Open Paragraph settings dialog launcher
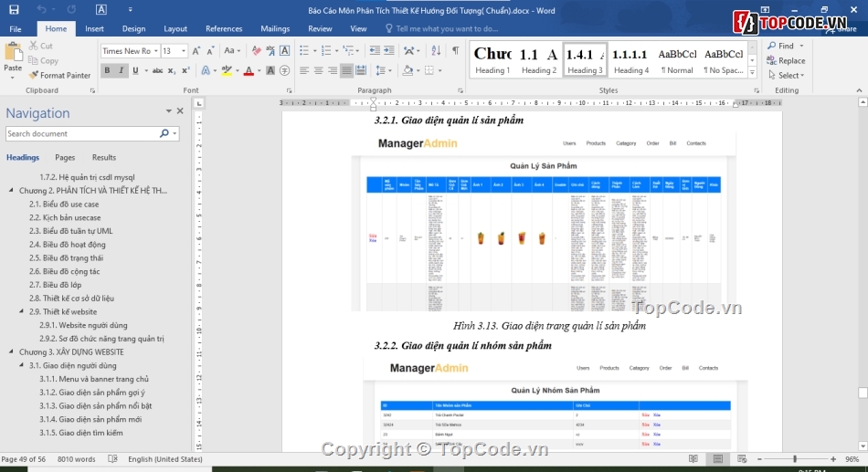 click(x=460, y=90)
